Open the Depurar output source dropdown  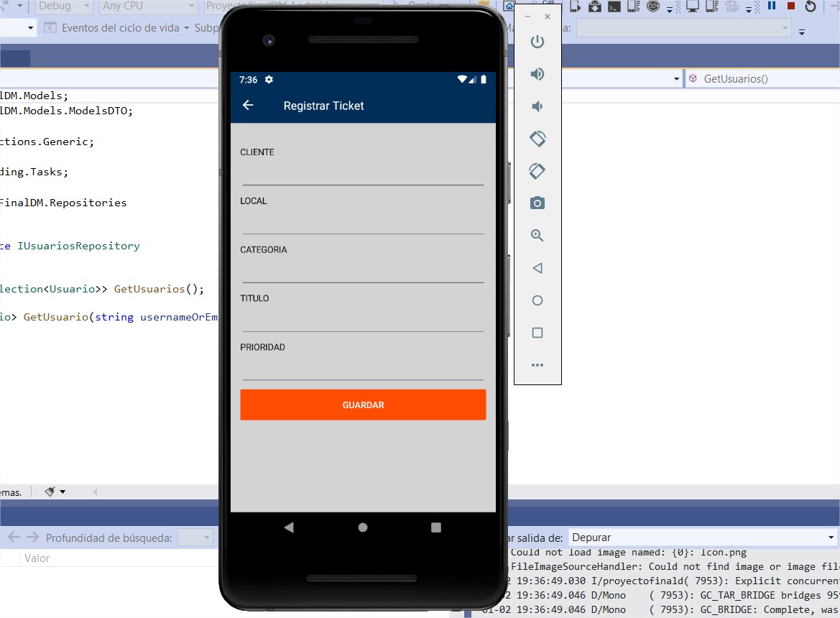tap(703, 538)
